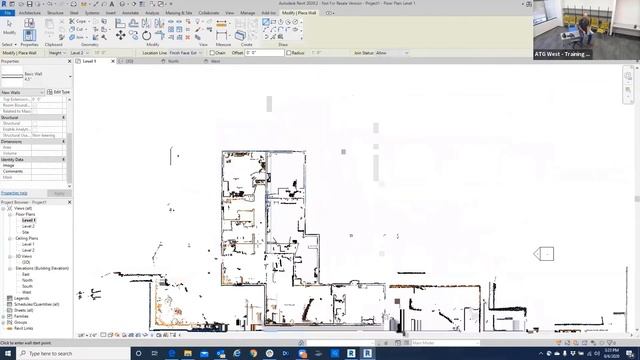Screen dimensions: 640x360
Task: Click the Cope geometry tool
Action: [78, 21]
